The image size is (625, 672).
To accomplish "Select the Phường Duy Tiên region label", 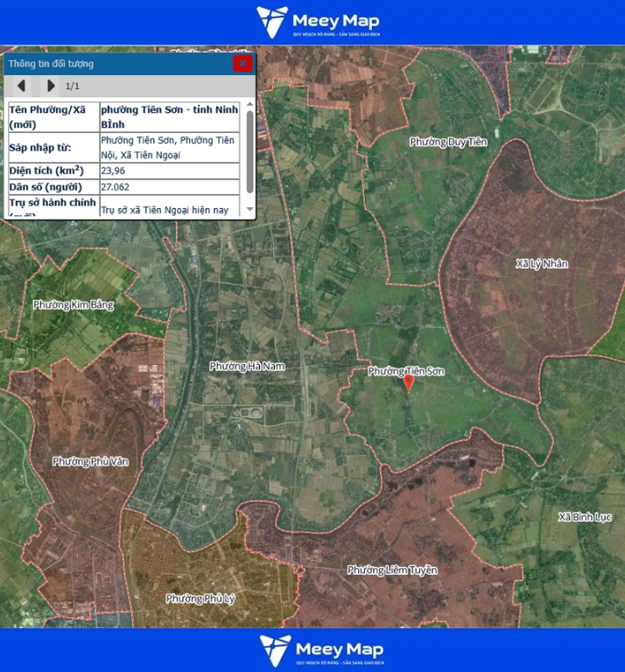I will (448, 142).
